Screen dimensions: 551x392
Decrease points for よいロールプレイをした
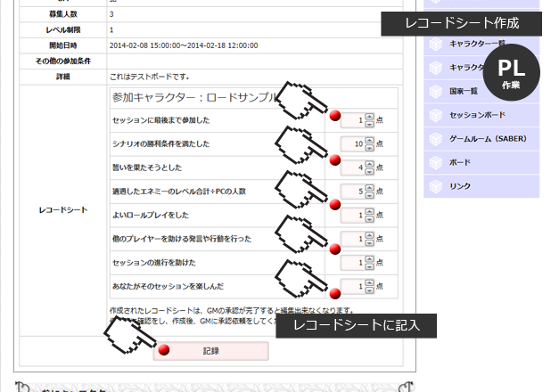(369, 218)
